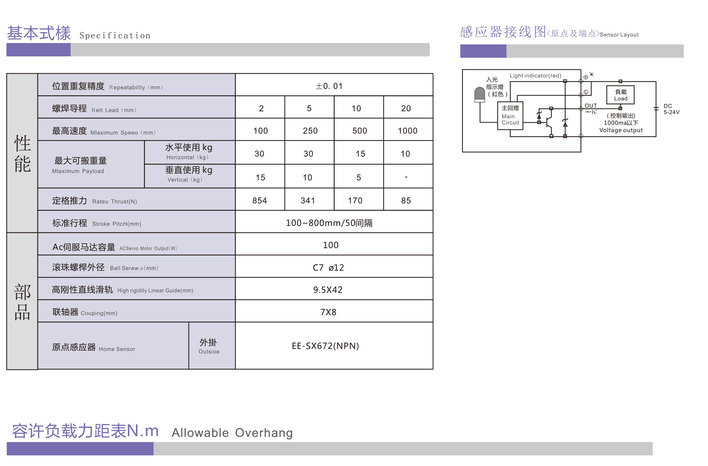Click the "最高速度" Maximum Speed label

[103, 131]
